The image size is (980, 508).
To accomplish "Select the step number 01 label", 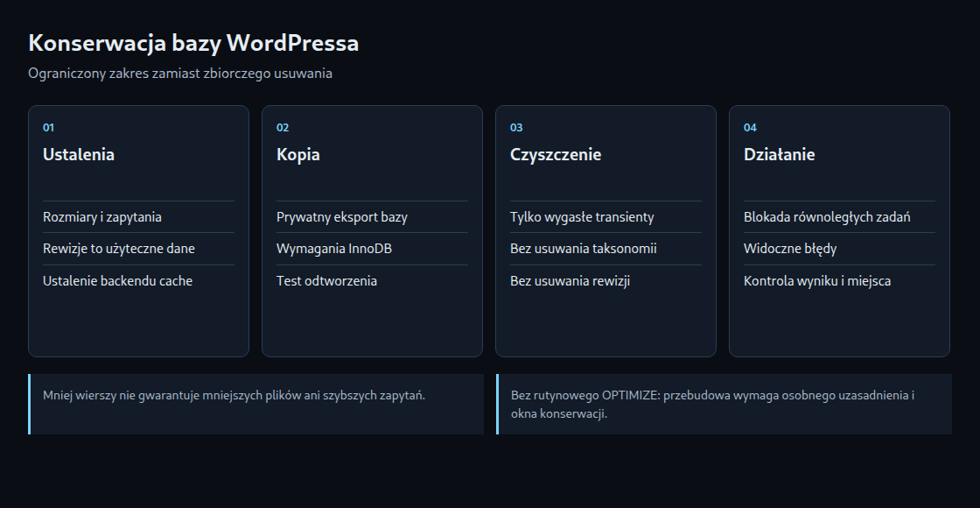I will click(x=48, y=128).
